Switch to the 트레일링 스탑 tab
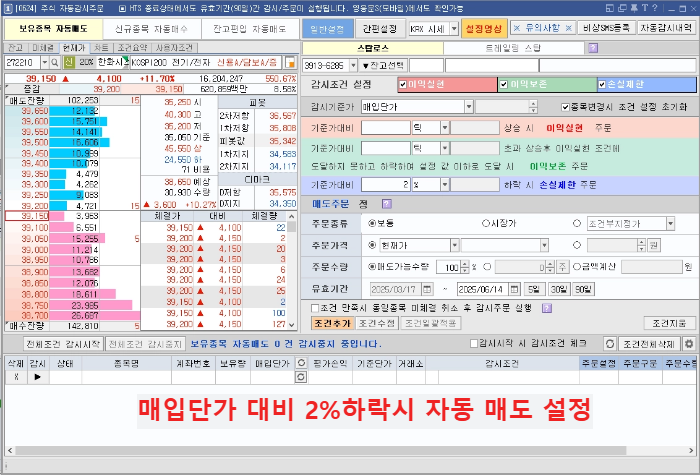The height and width of the screenshot is (475, 700). (513, 48)
